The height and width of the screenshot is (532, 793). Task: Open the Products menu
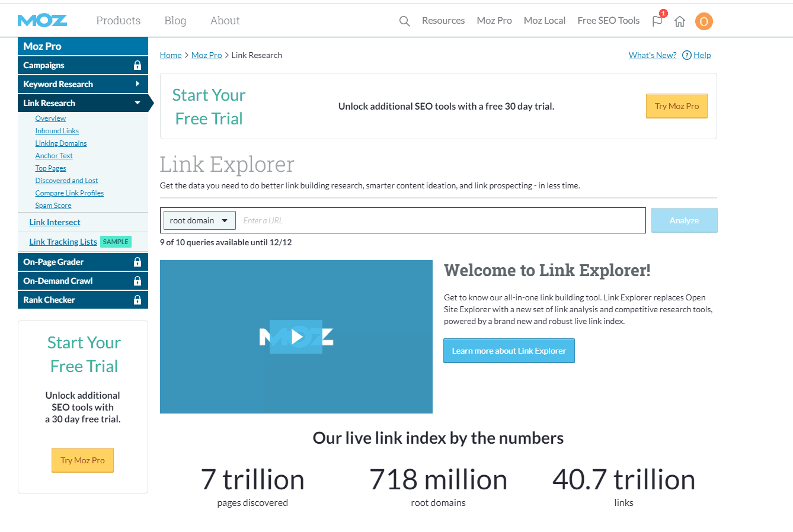pyautogui.click(x=117, y=20)
